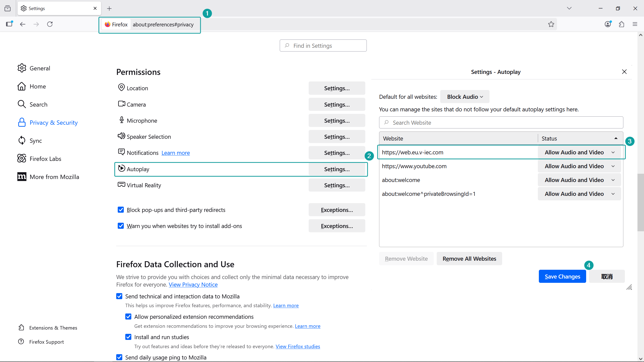Open the application hamburger menu
This screenshot has width=644, height=362.
pyautogui.click(x=635, y=24)
